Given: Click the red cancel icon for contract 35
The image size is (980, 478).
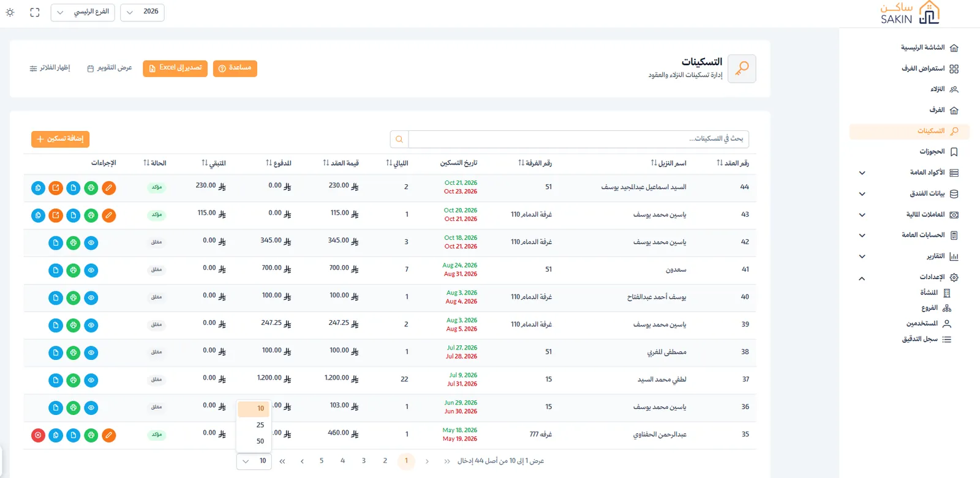Looking at the screenshot, I should coord(38,435).
